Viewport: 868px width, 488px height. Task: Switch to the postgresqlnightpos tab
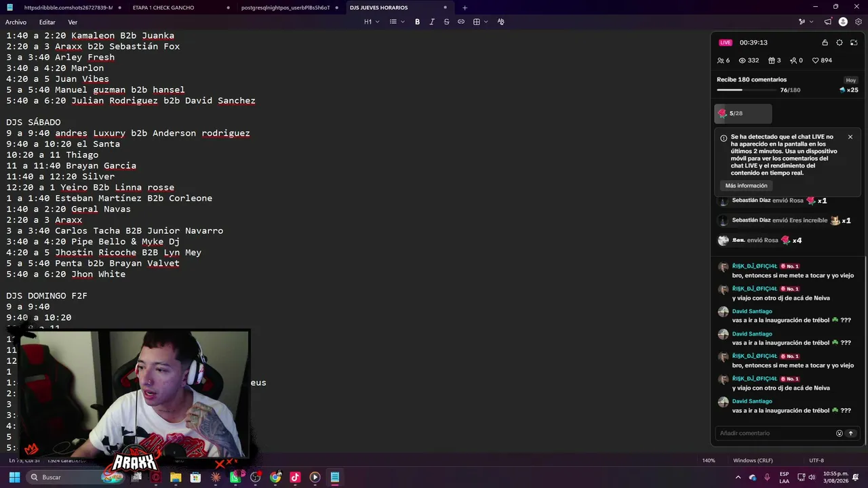pos(290,7)
